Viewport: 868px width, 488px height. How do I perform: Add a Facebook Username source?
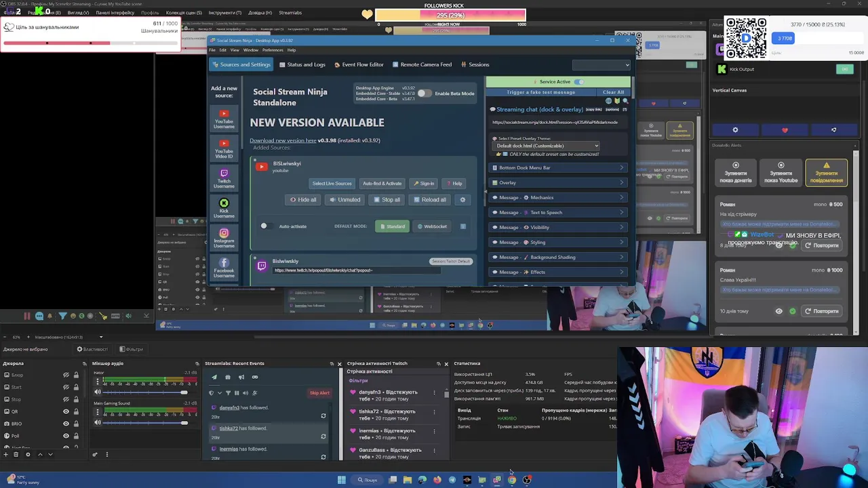coord(224,268)
